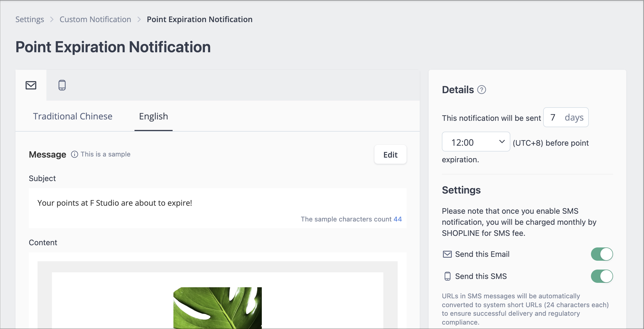
Task: Open the 12:00 send time dropdown
Action: (476, 142)
